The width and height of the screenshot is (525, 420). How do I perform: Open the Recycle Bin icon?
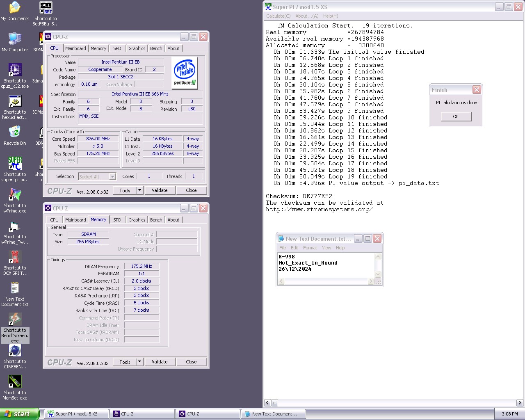(x=15, y=136)
